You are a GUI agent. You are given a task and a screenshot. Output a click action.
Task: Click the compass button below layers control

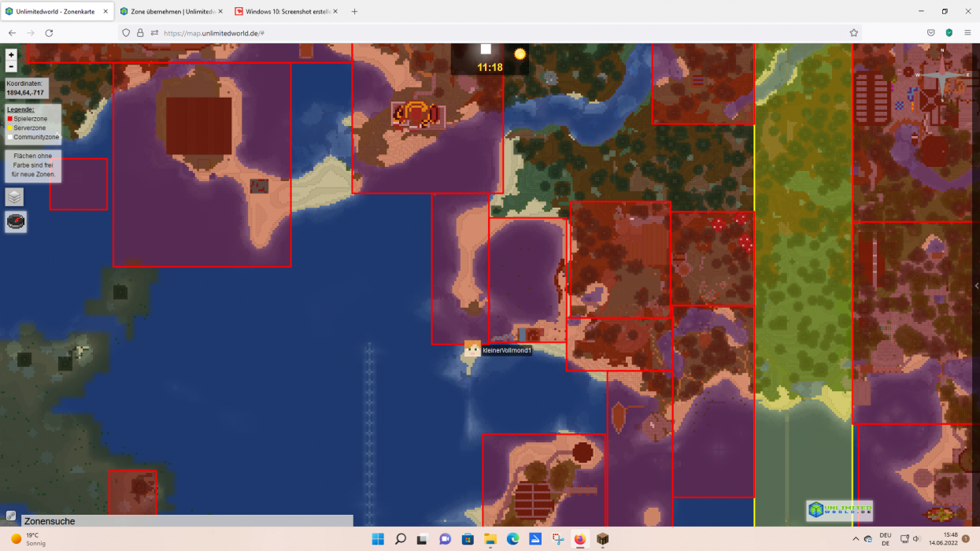click(x=16, y=222)
